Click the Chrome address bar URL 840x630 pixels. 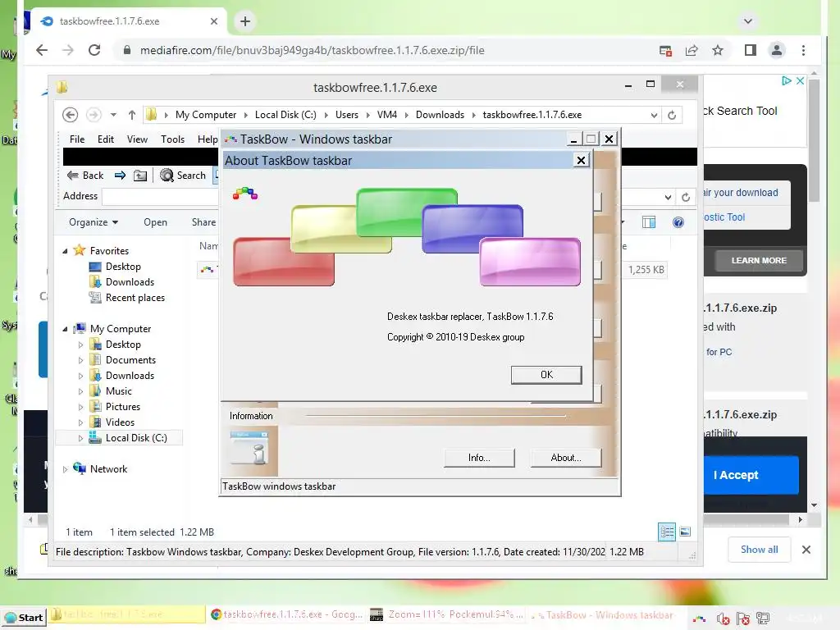coord(313,50)
